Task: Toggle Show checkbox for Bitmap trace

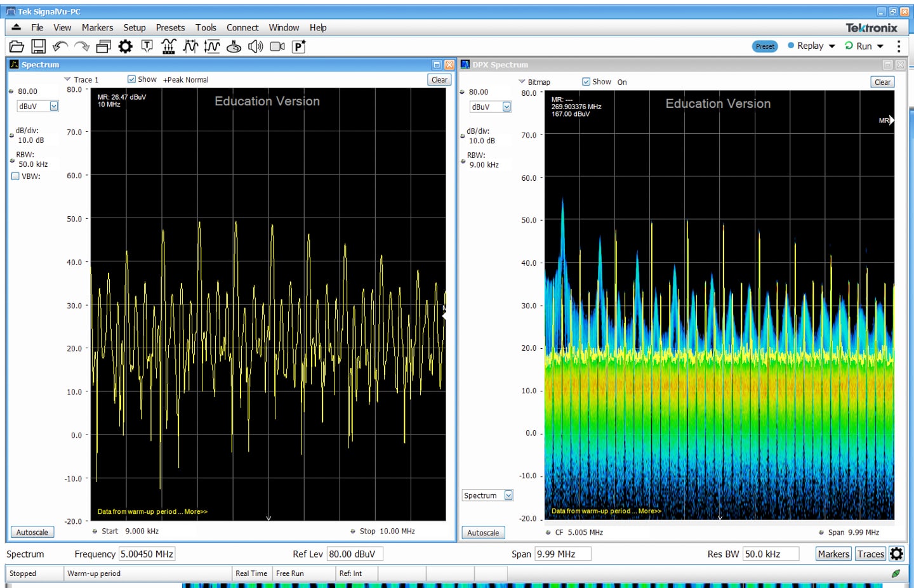Action: point(586,82)
